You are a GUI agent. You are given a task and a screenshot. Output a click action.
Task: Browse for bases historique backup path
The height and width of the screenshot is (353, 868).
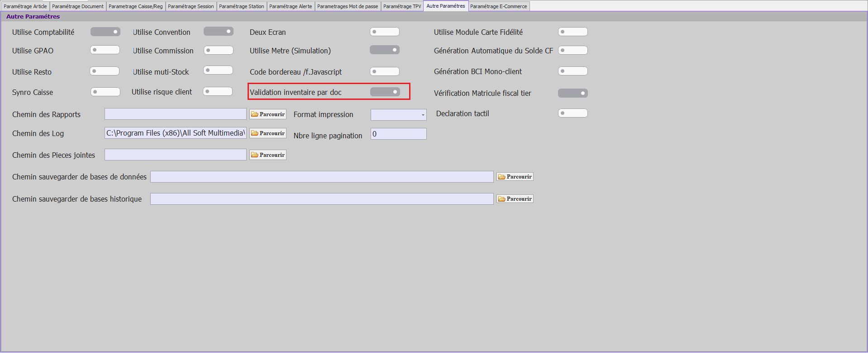[515, 199]
